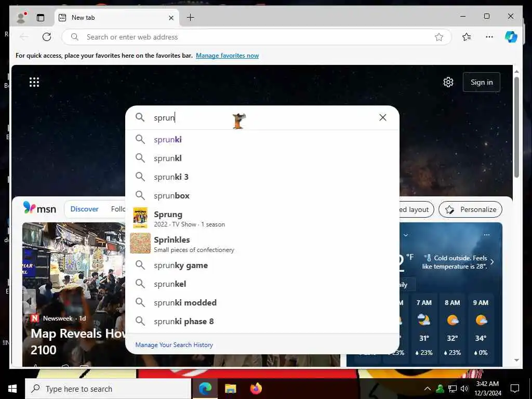Select the 'sprunky game' suggestion
532x399 pixels.
(x=262, y=265)
